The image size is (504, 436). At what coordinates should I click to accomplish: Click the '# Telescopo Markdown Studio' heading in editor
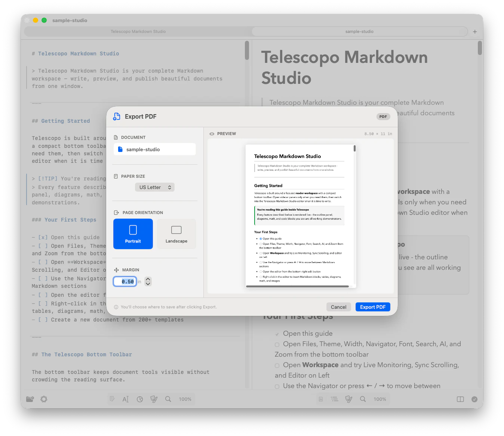[76, 54]
